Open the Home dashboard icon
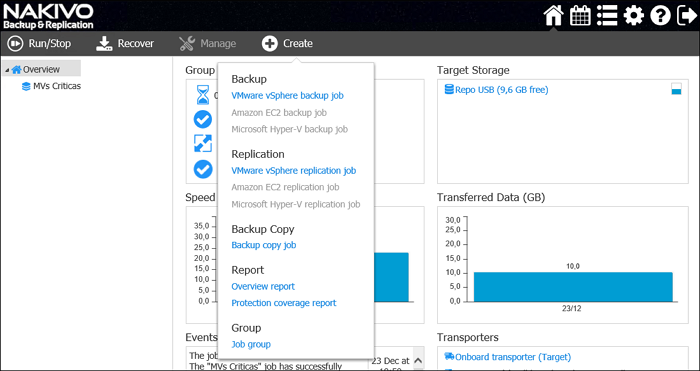This screenshot has width=700, height=371. coord(554,16)
